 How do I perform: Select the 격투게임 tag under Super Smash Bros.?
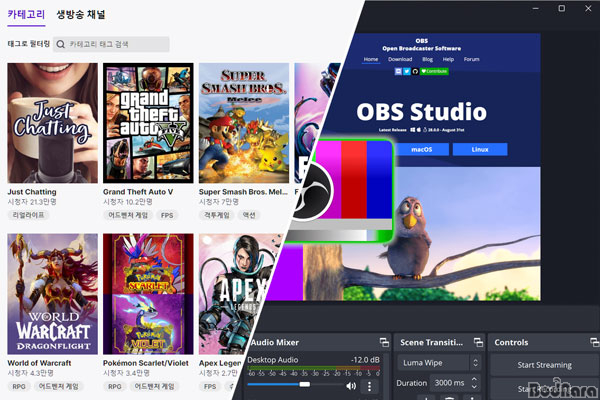click(217, 215)
